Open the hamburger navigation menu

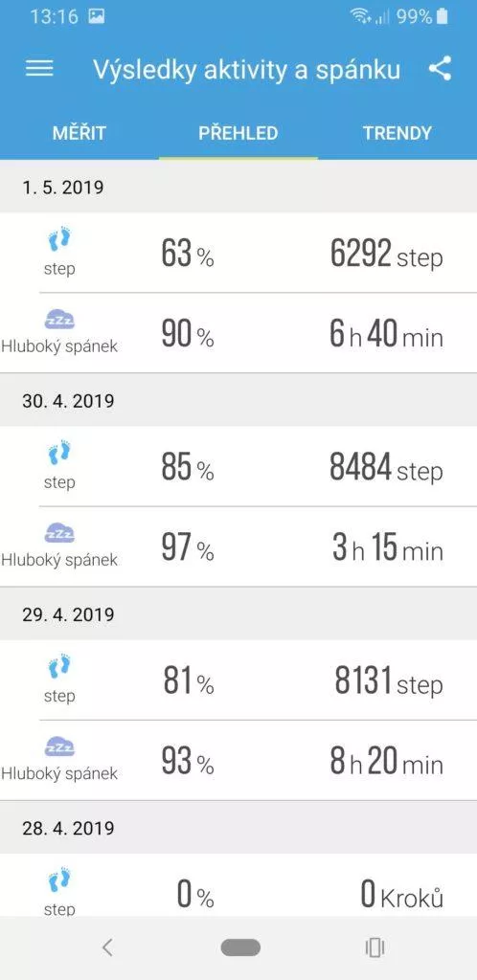[x=39, y=69]
